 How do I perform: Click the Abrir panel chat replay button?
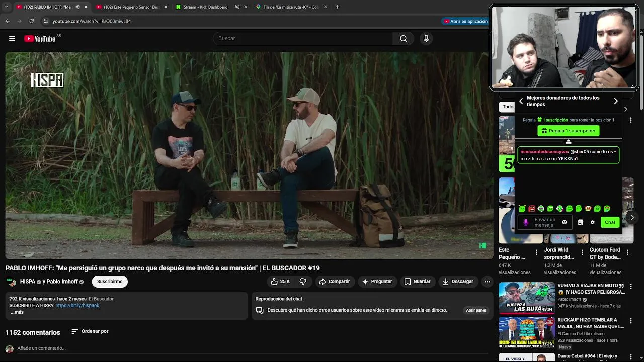pyautogui.click(x=476, y=310)
